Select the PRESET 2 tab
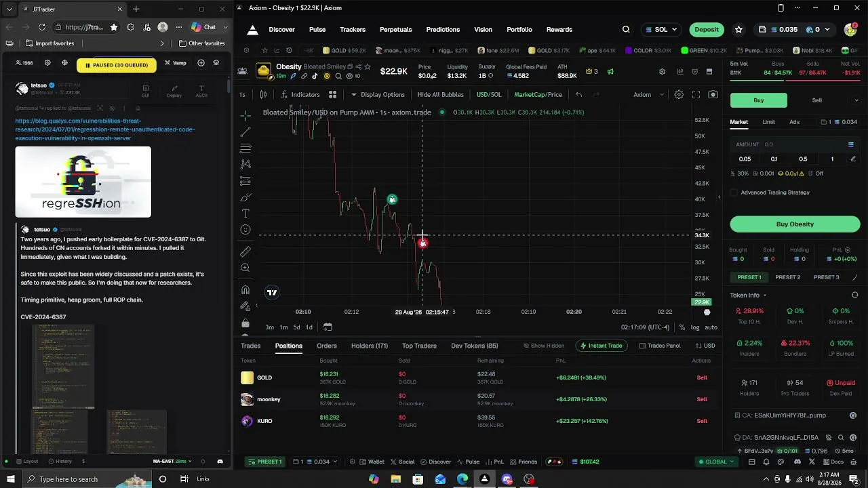Viewport: 868px width, 488px height. click(788, 277)
